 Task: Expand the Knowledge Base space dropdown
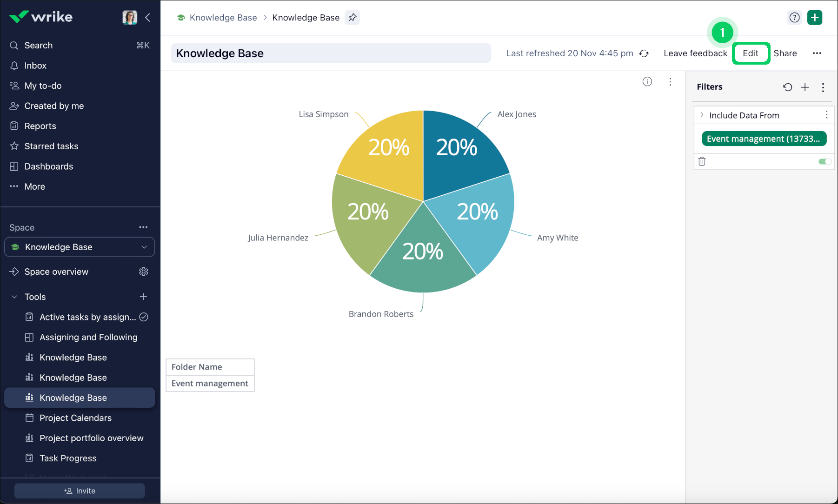pos(145,247)
